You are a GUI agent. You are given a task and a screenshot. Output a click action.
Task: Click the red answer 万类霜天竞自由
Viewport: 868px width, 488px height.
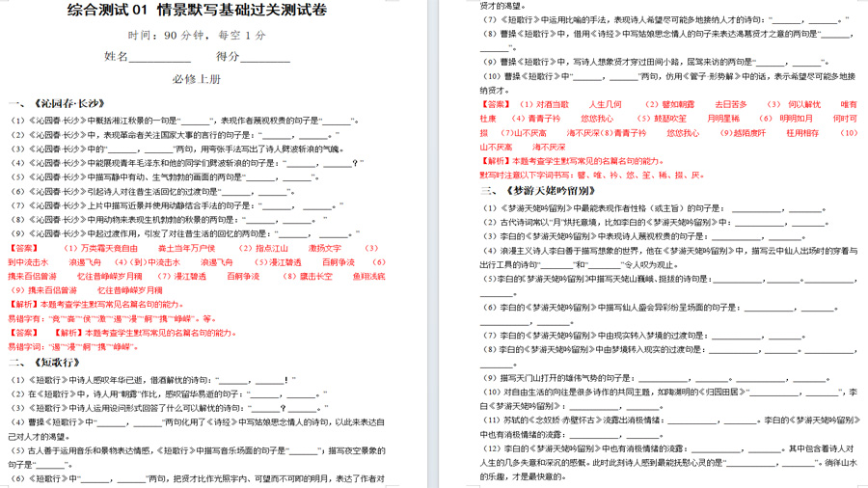click(109, 249)
